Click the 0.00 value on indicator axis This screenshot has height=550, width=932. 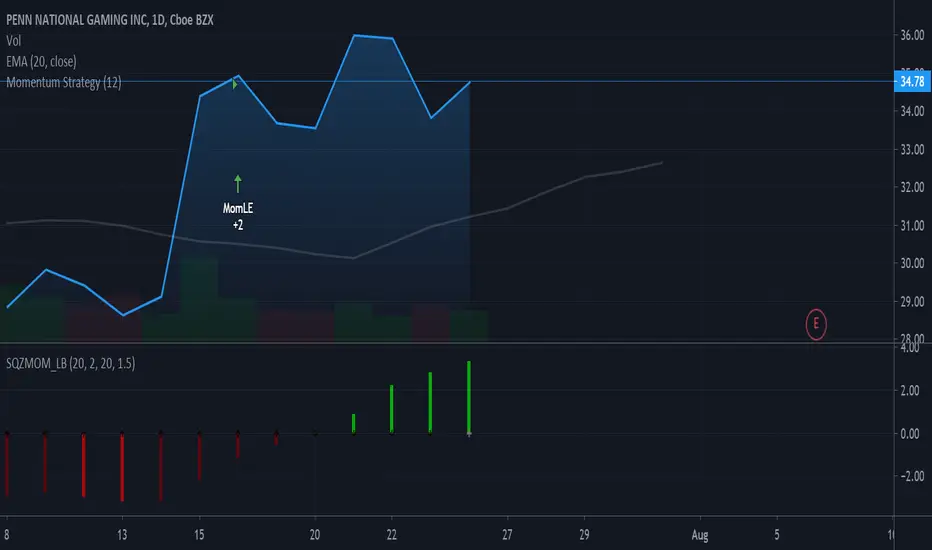pos(909,433)
